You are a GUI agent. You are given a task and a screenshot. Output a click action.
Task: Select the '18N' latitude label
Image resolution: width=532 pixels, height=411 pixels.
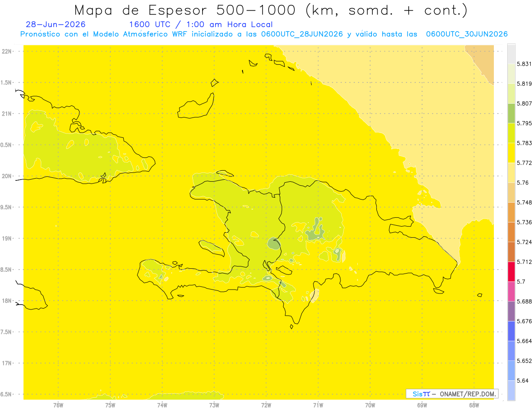(7, 301)
